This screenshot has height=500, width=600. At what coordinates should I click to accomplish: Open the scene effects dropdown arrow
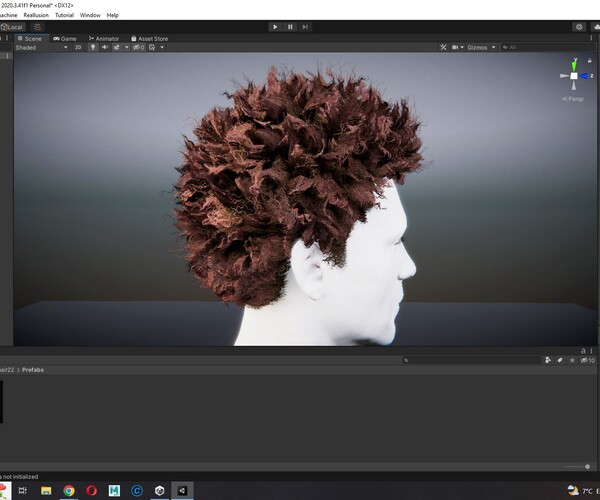click(x=127, y=47)
